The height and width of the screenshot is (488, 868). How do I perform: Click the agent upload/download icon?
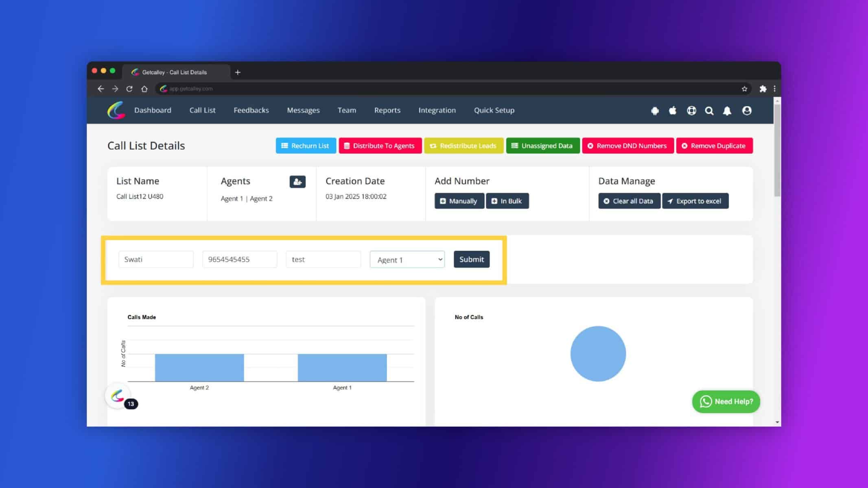[x=297, y=182]
